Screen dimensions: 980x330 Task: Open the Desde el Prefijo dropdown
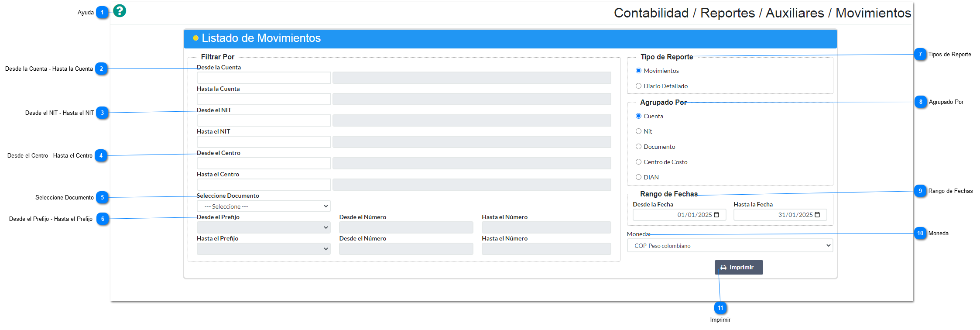point(264,227)
